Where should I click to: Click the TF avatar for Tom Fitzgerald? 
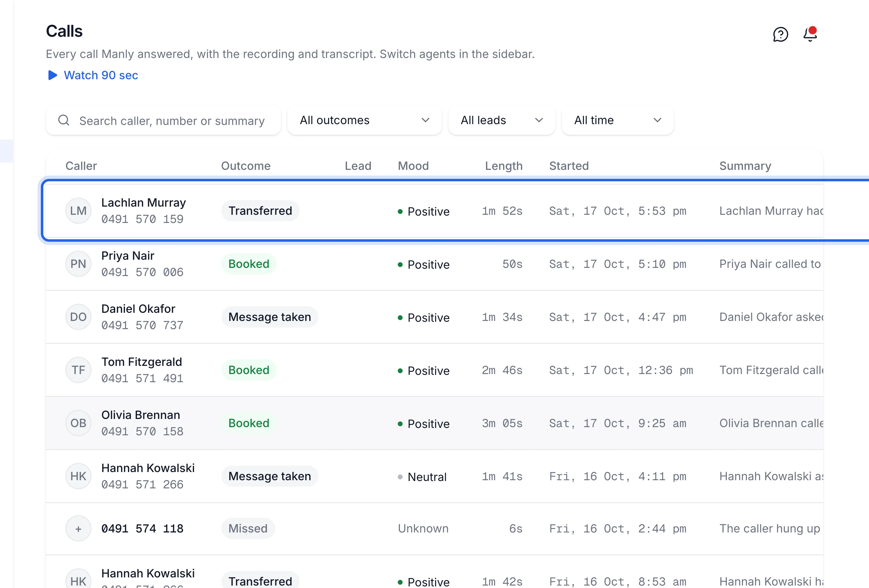coord(78,370)
